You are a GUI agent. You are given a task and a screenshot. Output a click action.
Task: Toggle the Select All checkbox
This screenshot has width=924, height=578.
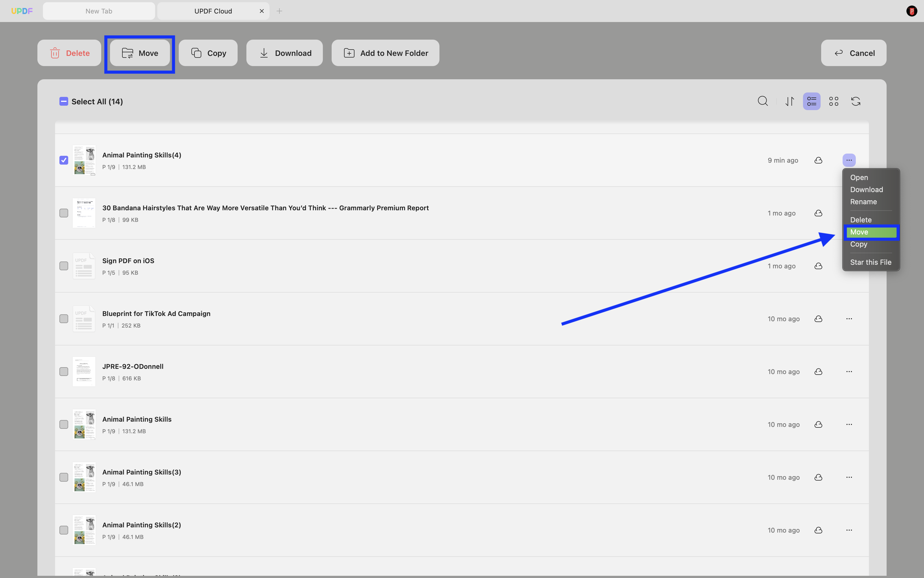[x=64, y=101]
